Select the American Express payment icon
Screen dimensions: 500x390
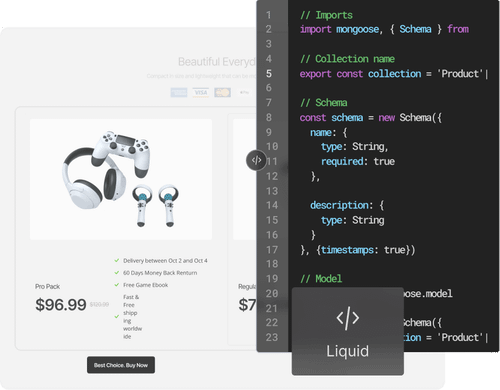[179, 92]
